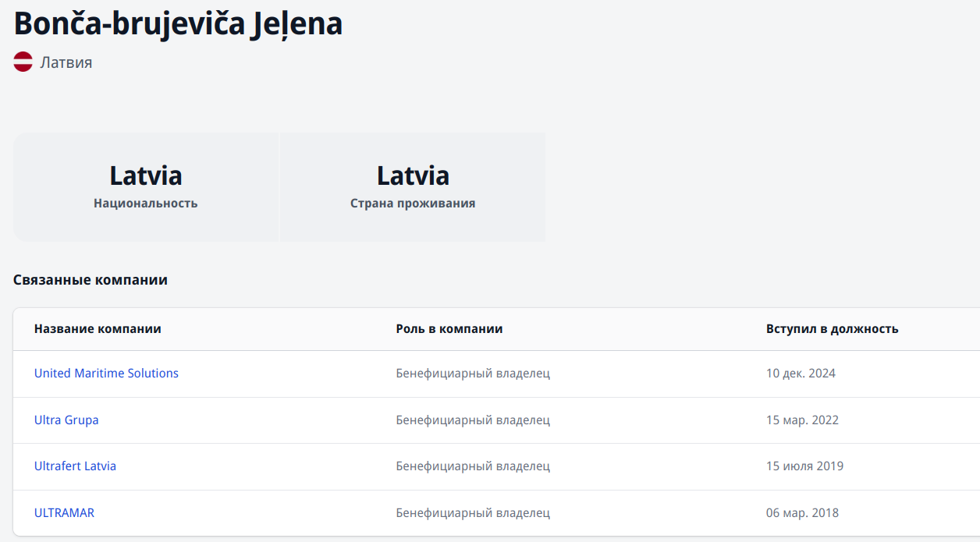980x542 pixels.
Task: Click the role text in United Maritime Solutions row
Action: 473,374
